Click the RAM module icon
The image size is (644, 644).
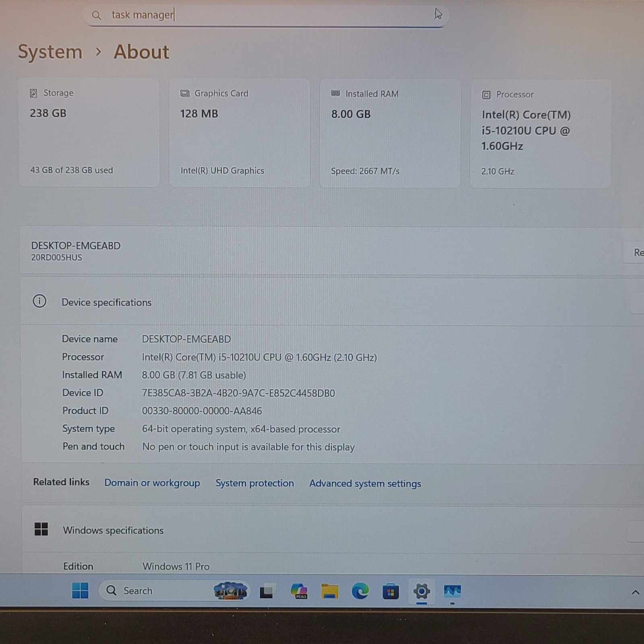coord(335,93)
